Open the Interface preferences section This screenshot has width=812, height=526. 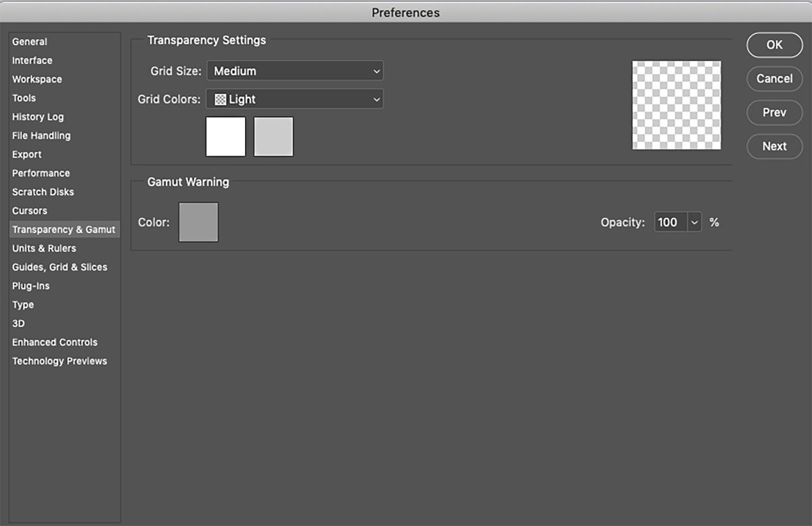click(x=32, y=60)
